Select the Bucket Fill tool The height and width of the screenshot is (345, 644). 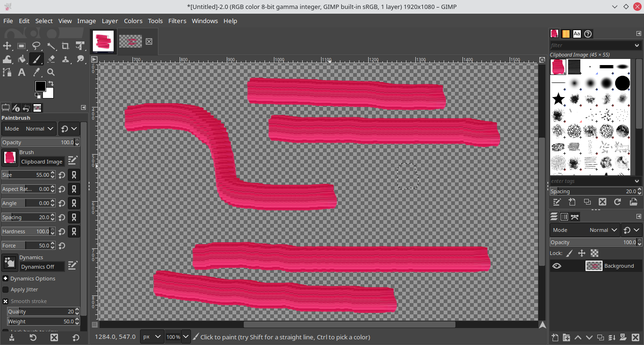[22, 59]
